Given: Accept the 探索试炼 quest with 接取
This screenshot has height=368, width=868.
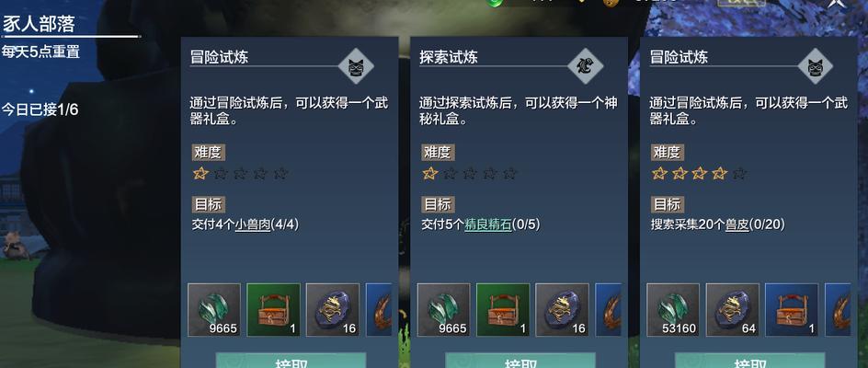Looking at the screenshot, I should [x=520, y=361].
